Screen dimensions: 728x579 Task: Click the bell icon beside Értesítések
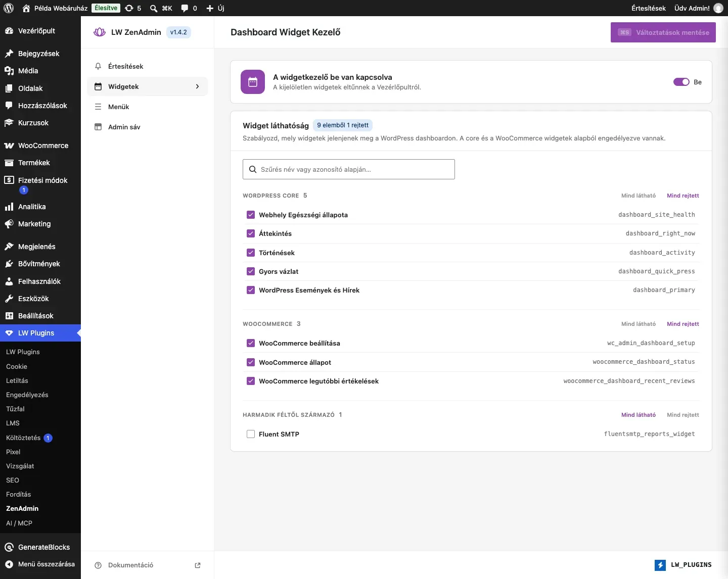point(98,66)
